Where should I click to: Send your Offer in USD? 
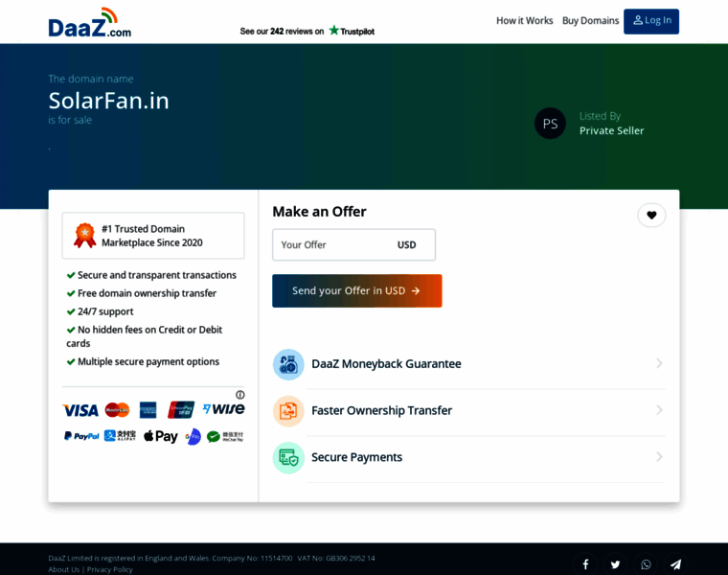356,290
